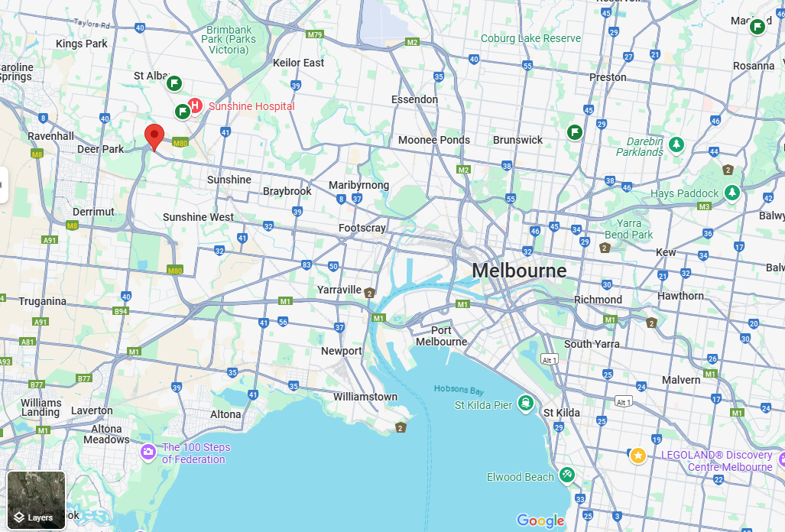Click the Braybrook label
Viewport: 785px width, 532px height.
[x=287, y=191]
